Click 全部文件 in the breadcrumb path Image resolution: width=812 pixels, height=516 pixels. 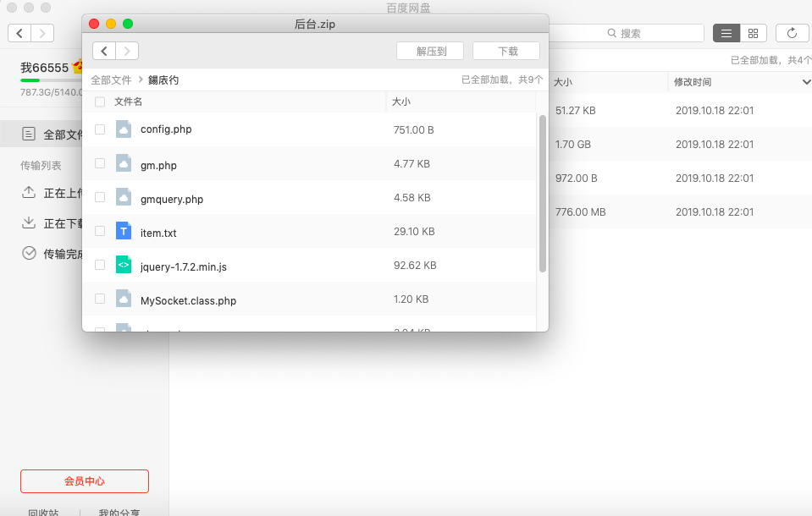click(111, 80)
